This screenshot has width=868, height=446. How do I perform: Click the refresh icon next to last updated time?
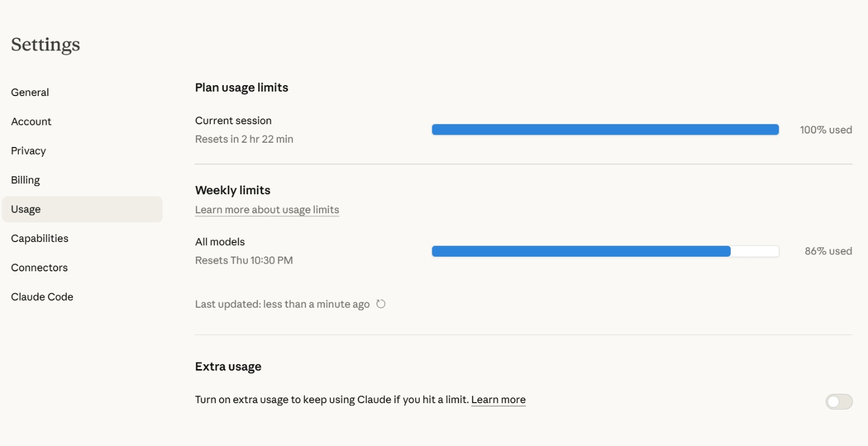coord(381,304)
